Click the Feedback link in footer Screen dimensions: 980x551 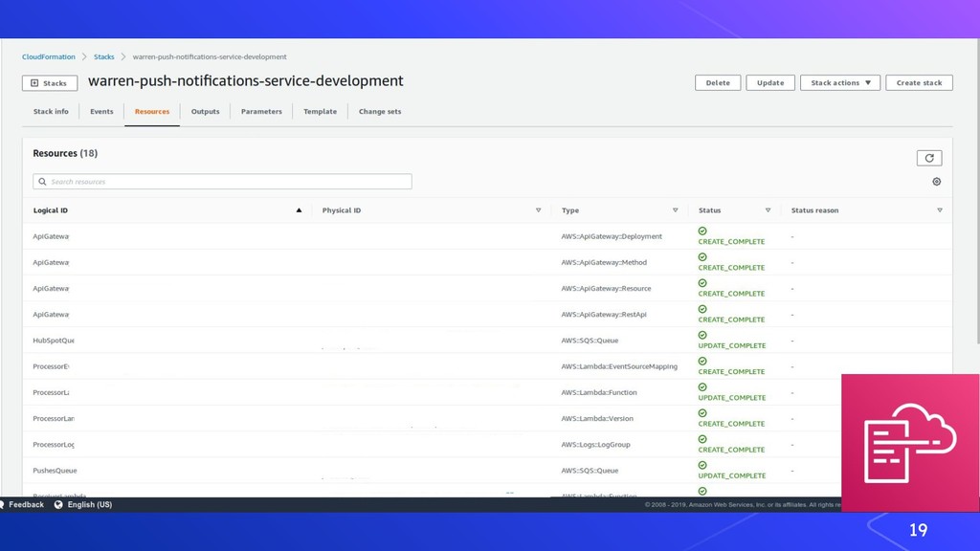click(26, 505)
